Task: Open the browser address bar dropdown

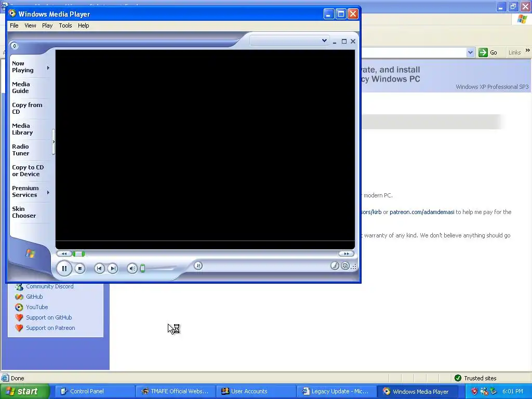Action: point(470,52)
